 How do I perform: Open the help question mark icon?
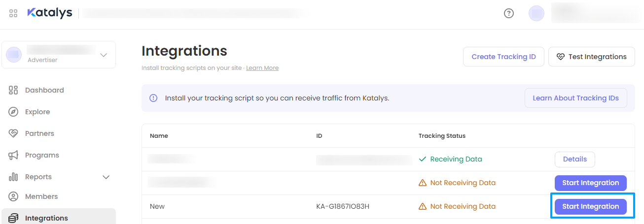[x=509, y=13]
